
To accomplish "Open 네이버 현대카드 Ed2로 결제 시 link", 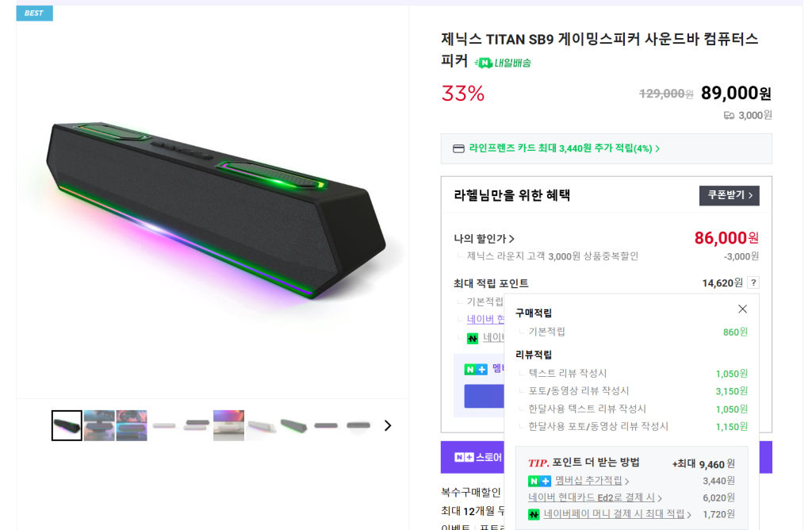I will [595, 497].
